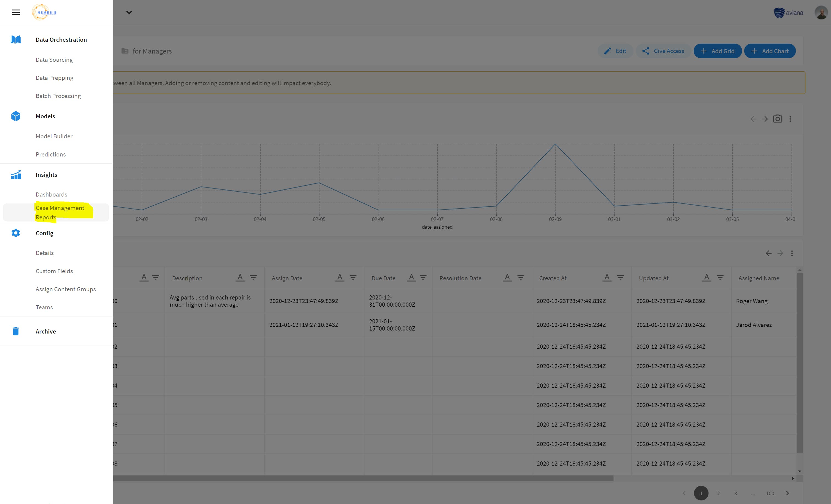Click the chart's forward arrow
831x504 pixels.
(765, 119)
